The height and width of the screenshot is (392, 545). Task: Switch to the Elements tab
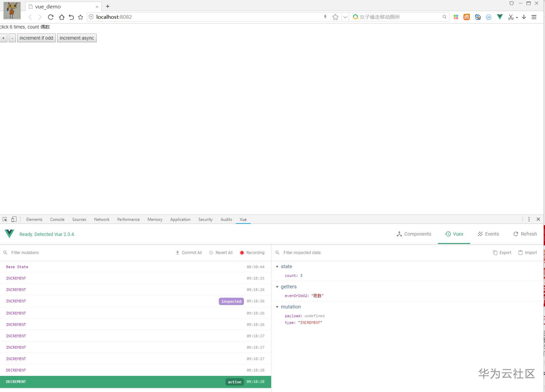point(34,219)
